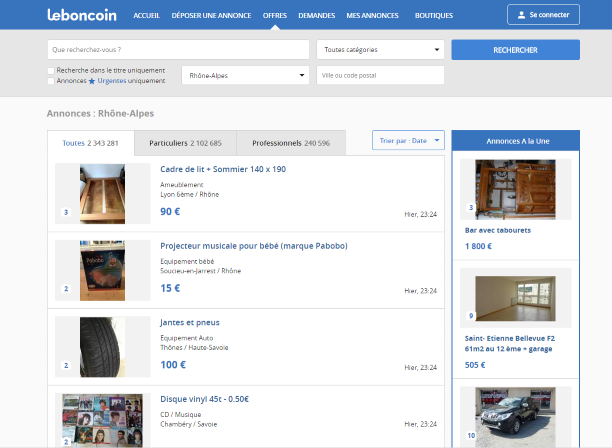The height and width of the screenshot is (448, 612).
Task: Enable search in title only checkbox
Action: (51, 71)
